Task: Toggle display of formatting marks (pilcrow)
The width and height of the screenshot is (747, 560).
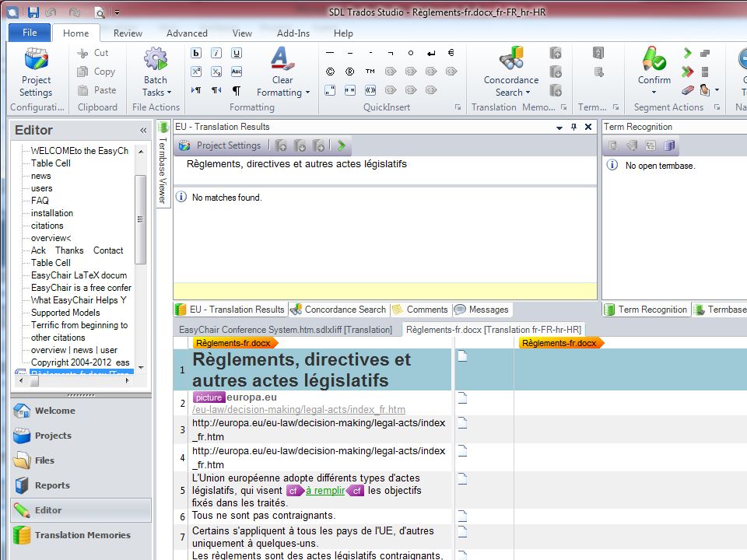Action: point(237,90)
